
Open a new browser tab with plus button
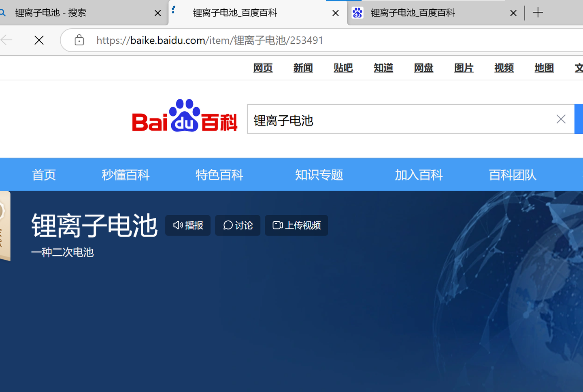tap(538, 13)
